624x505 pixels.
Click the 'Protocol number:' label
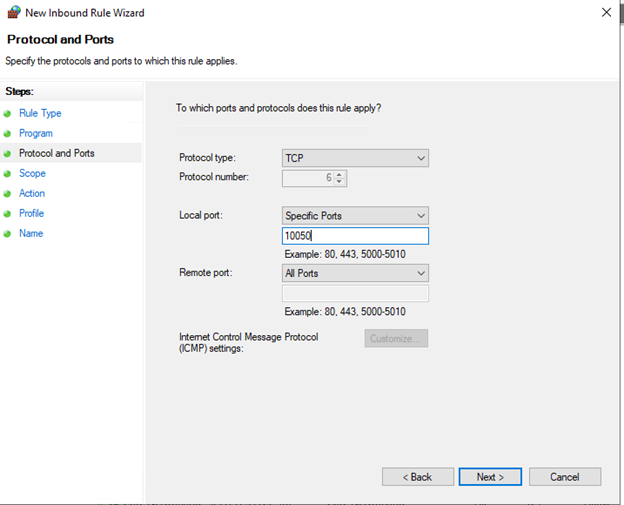coord(214,177)
